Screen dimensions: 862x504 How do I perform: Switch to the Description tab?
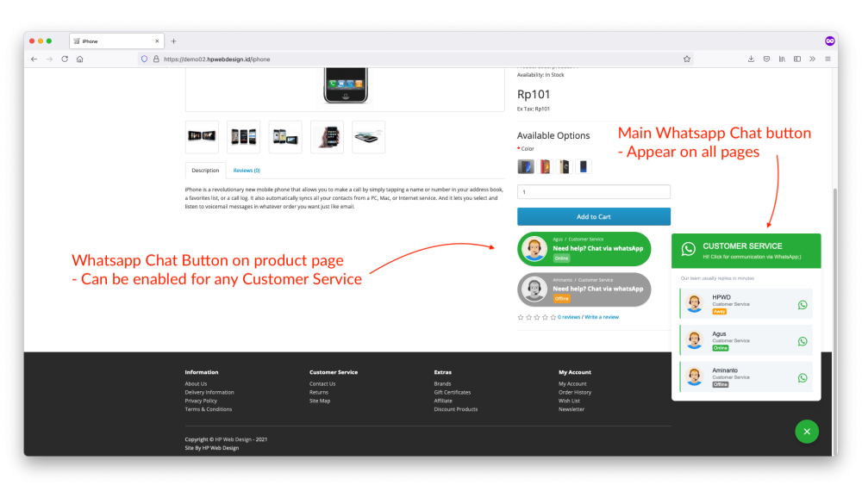pyautogui.click(x=205, y=171)
